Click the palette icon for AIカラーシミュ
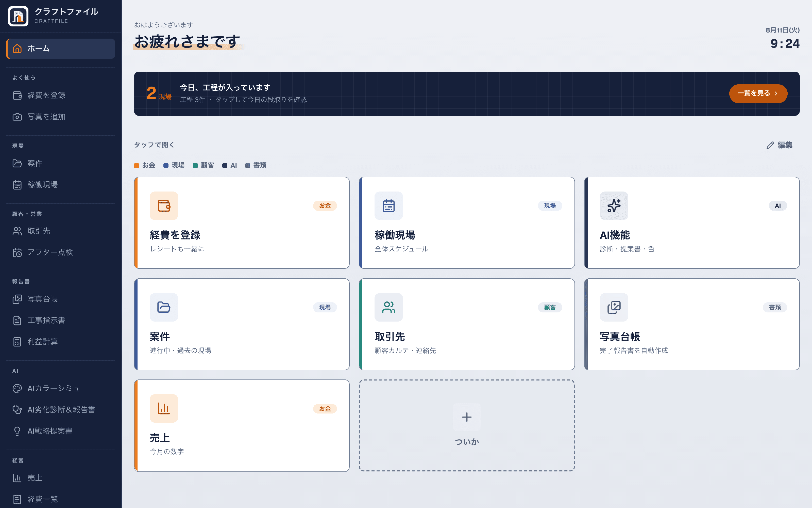Image resolution: width=812 pixels, height=508 pixels. [x=17, y=388]
